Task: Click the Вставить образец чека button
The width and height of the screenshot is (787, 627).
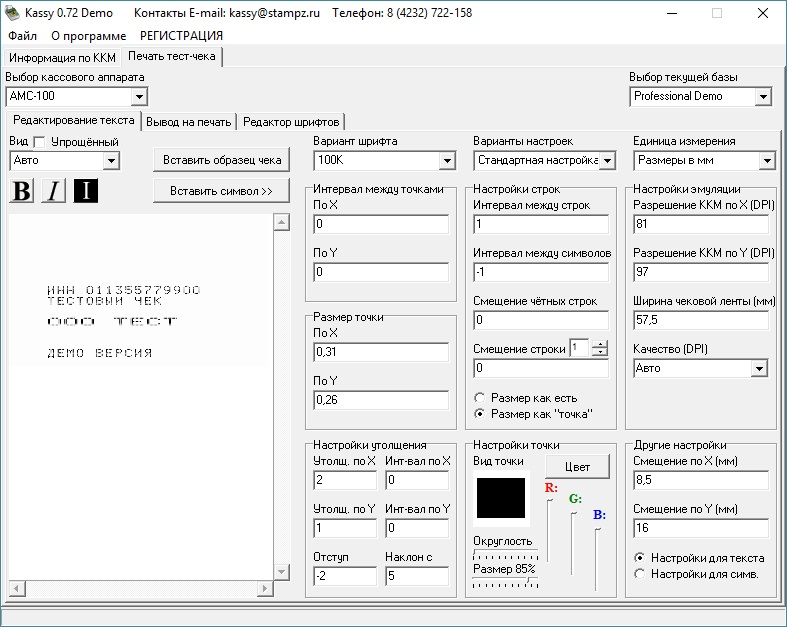Action: (x=221, y=159)
